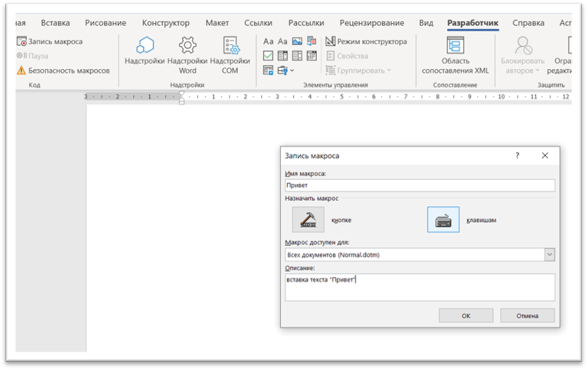588x370 pixels.
Task: Open the Справка tab
Action: point(528,23)
